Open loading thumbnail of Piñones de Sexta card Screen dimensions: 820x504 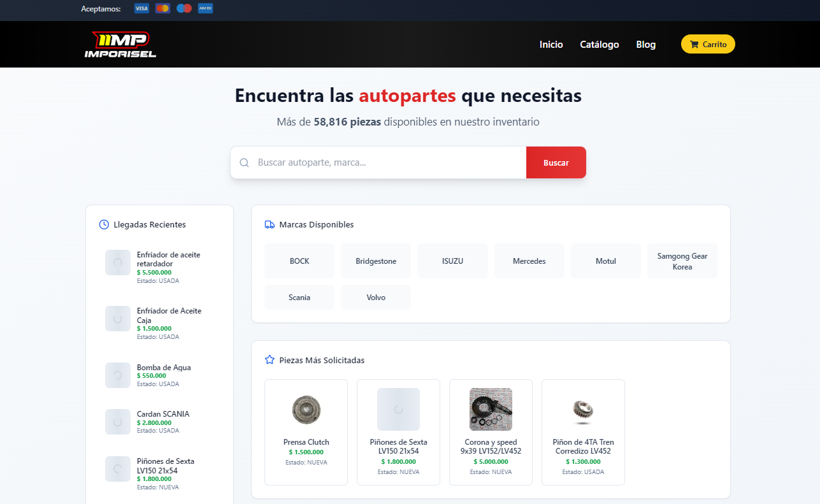[398, 409]
